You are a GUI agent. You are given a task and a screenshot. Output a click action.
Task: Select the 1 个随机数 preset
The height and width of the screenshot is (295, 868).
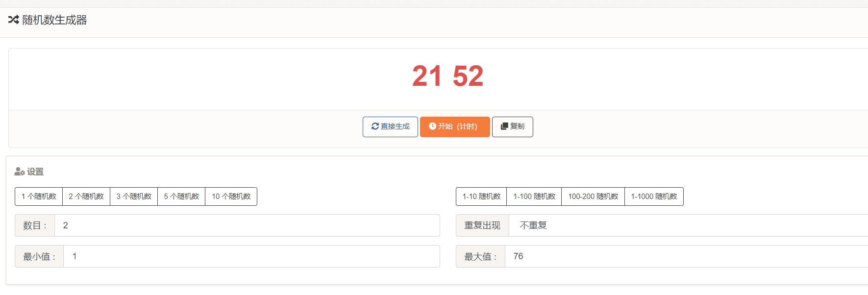click(x=39, y=197)
